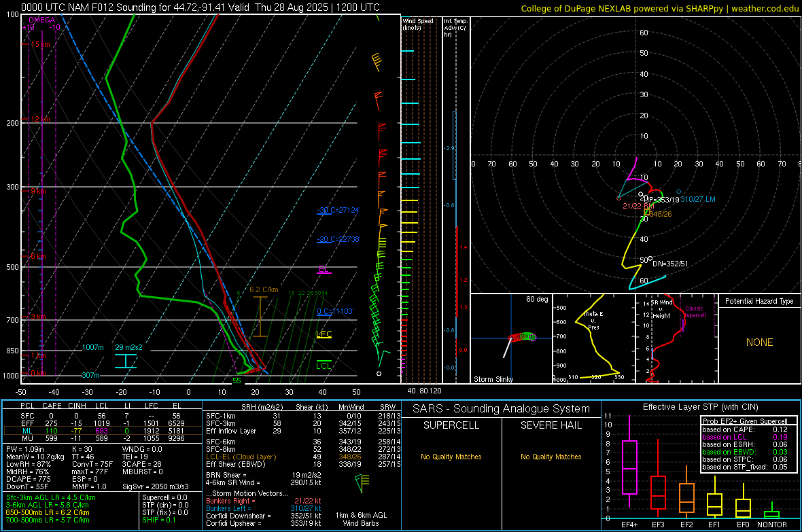
Task: Select the SFC parcel row
Action: [103, 416]
